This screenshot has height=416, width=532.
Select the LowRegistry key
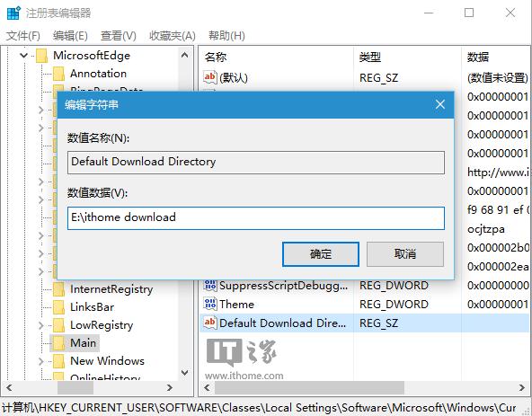tap(102, 325)
